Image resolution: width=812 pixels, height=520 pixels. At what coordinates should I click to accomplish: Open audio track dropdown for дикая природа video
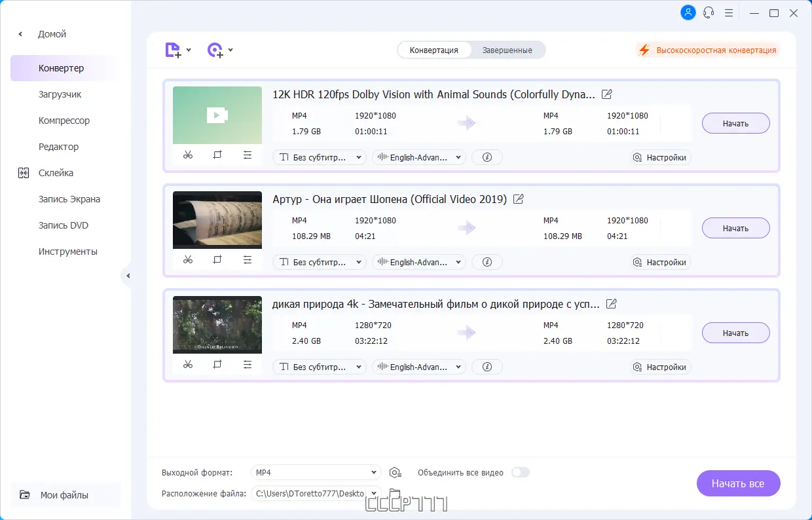point(419,367)
